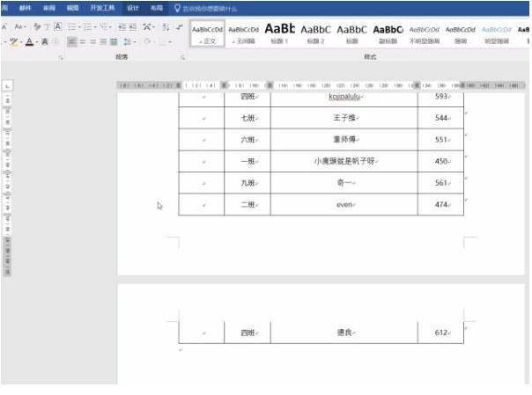
Task: Apply the 标题 1 style
Action: tap(279, 34)
